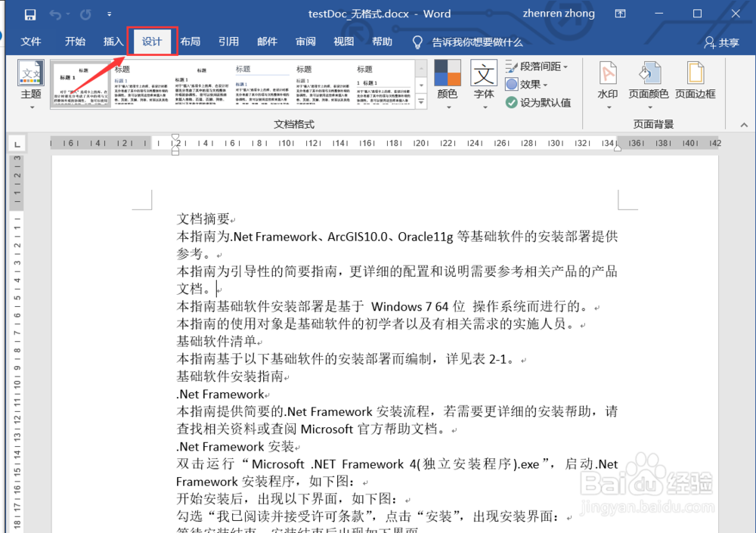Open the 效果 effects dropdown
Image resolution: width=756 pixels, height=533 pixels.
pos(526,85)
